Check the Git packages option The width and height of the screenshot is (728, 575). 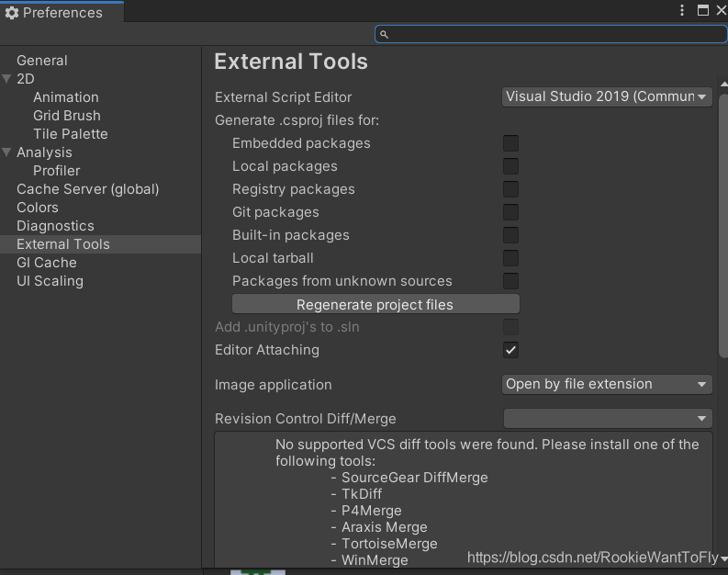coord(510,212)
